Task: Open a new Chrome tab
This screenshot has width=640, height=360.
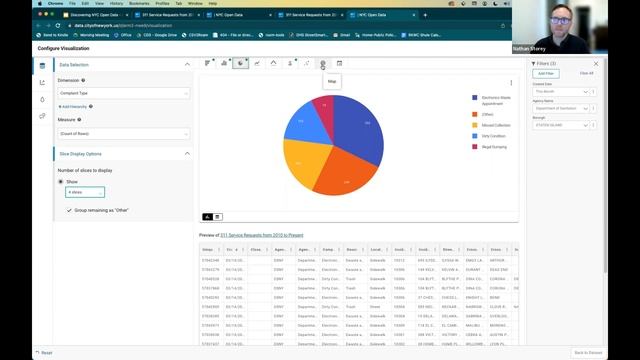Action: coord(425,15)
